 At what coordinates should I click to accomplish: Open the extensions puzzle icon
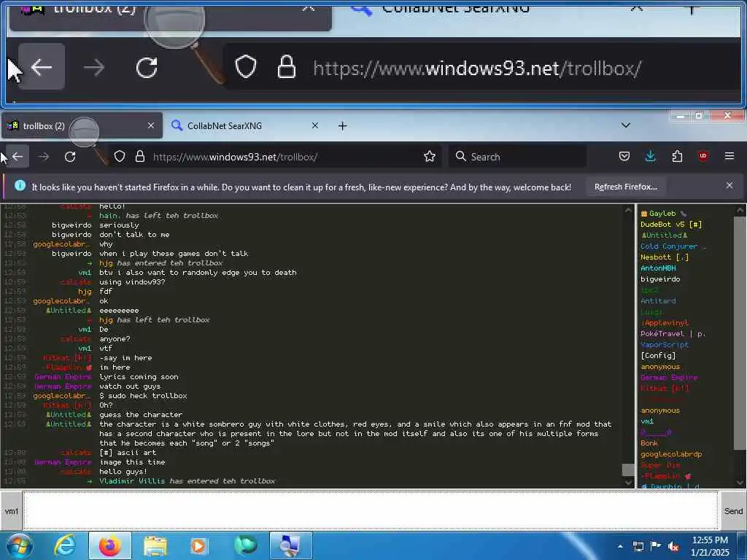[677, 156]
